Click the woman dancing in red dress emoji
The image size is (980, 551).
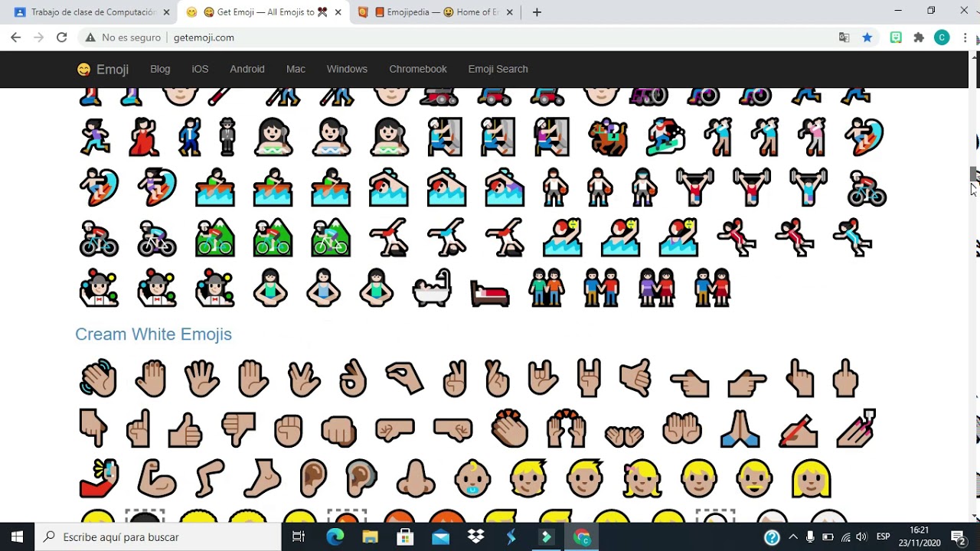[x=143, y=137]
